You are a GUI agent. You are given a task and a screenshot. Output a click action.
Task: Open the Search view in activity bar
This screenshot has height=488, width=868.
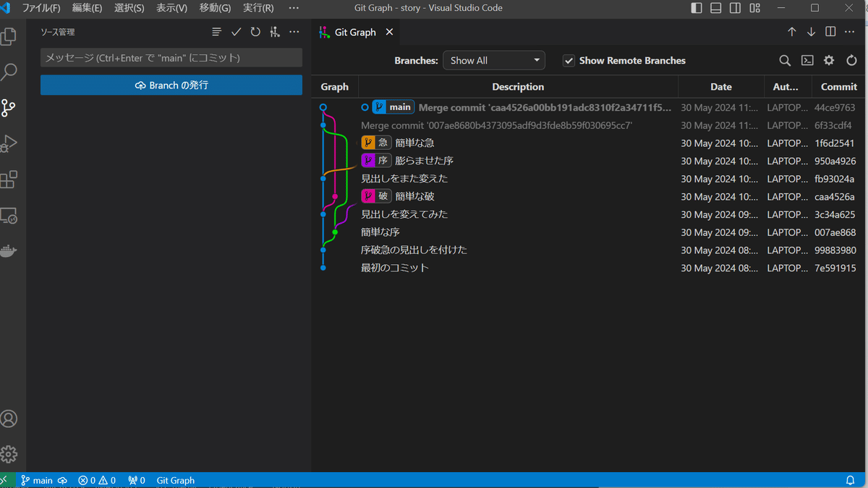coord(9,72)
